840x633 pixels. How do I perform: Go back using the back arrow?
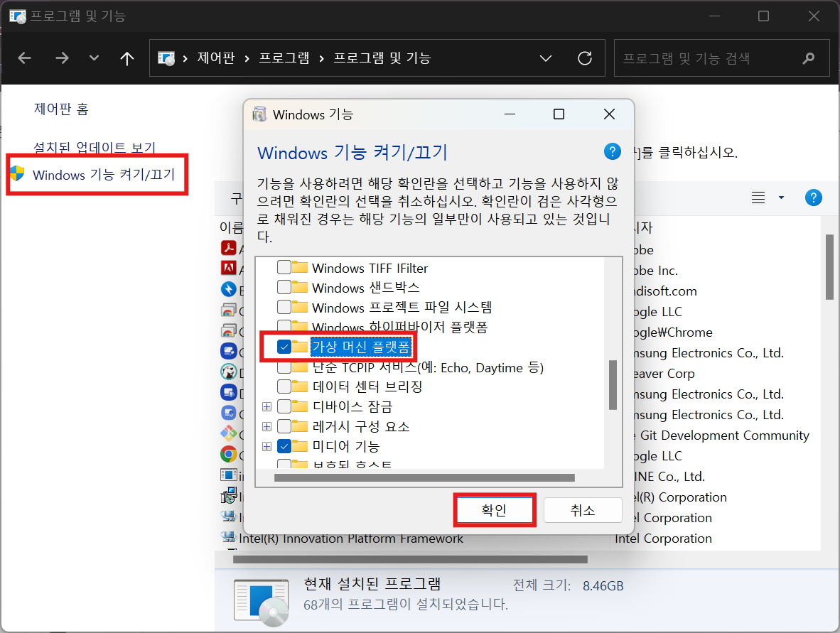(25, 58)
